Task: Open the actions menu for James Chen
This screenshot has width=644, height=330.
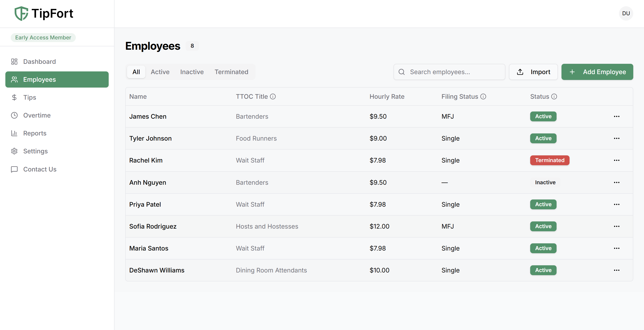Action: tap(617, 116)
